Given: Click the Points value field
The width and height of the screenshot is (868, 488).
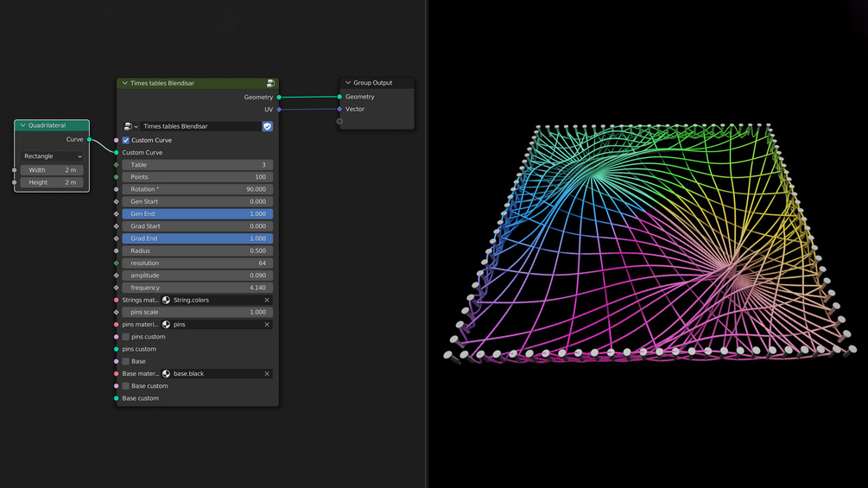Looking at the screenshot, I should click(197, 177).
